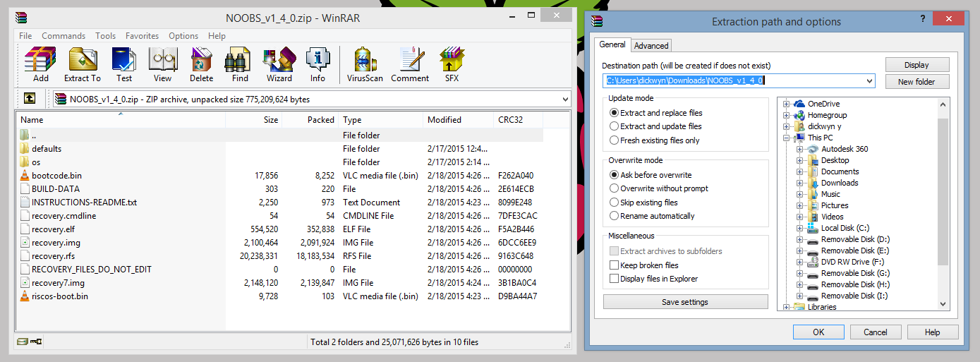Click the folder tree scrollbar up arrow
Viewport: 980px width, 362px height.
click(943, 104)
